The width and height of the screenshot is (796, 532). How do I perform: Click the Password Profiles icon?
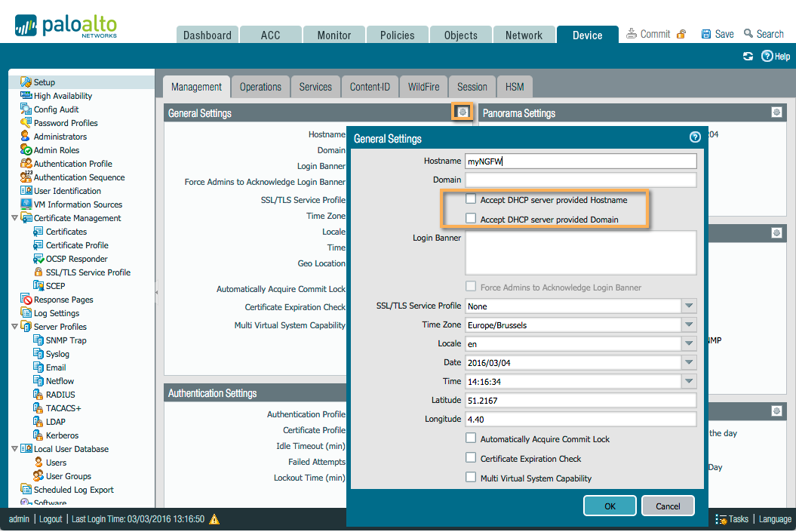pyautogui.click(x=26, y=122)
